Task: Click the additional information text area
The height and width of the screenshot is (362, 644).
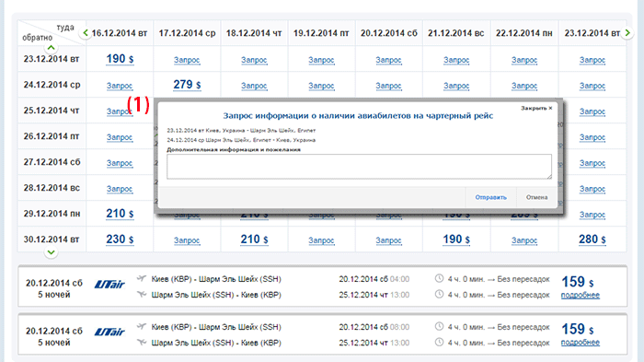Action: click(x=359, y=167)
